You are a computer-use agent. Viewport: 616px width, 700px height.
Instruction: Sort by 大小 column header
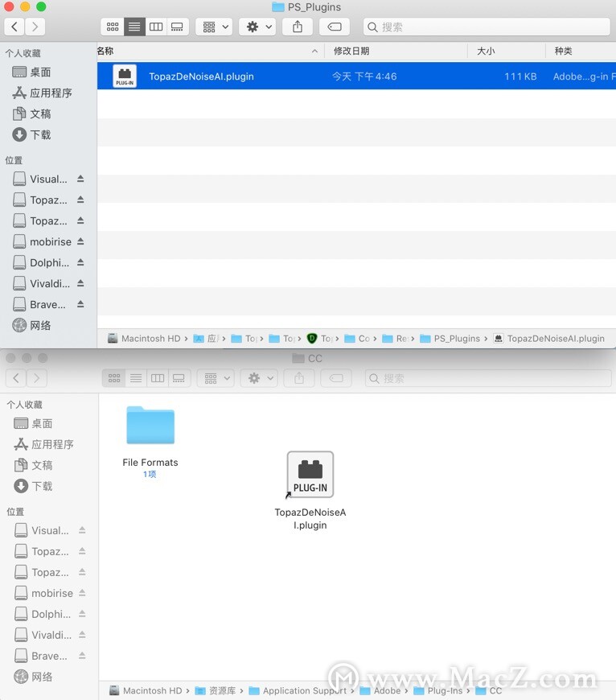507,51
